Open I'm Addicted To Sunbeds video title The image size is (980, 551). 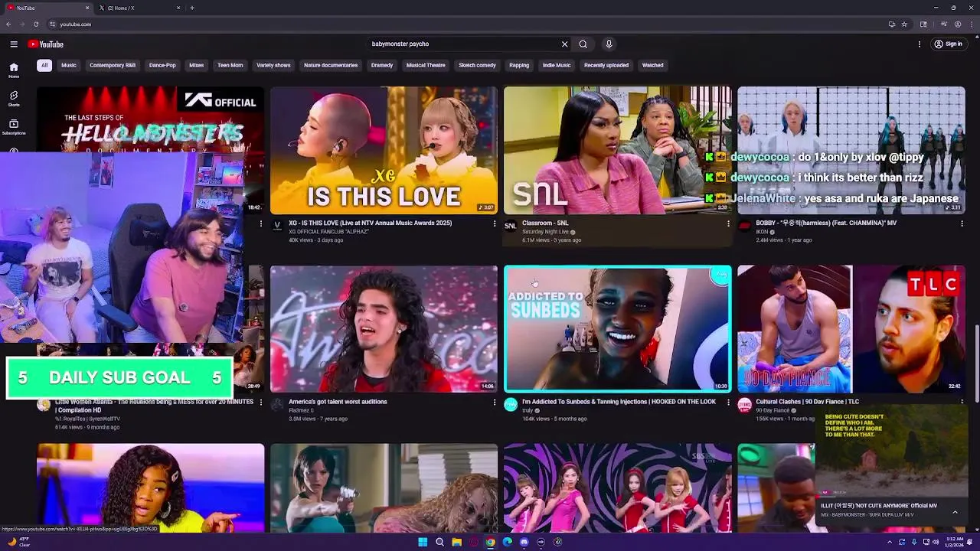619,402
